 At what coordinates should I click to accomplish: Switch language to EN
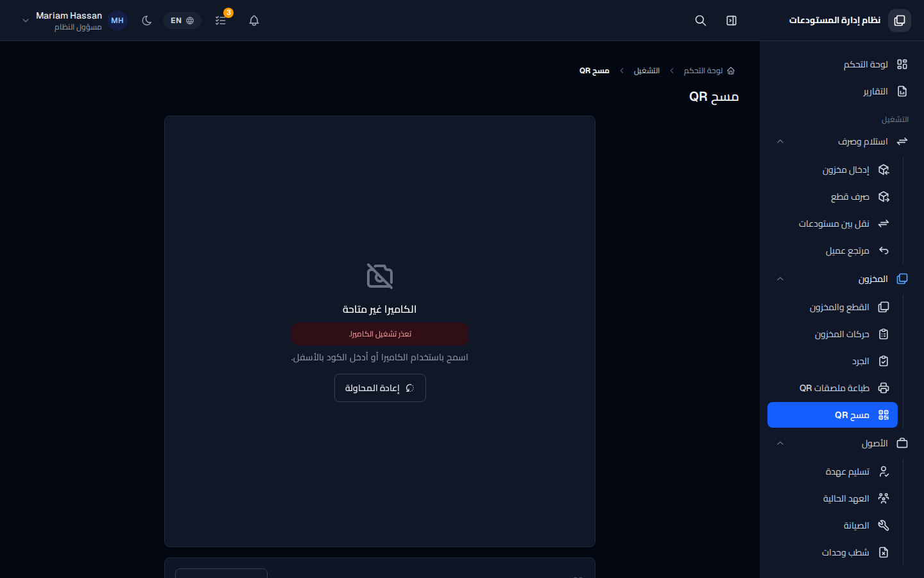pos(182,21)
